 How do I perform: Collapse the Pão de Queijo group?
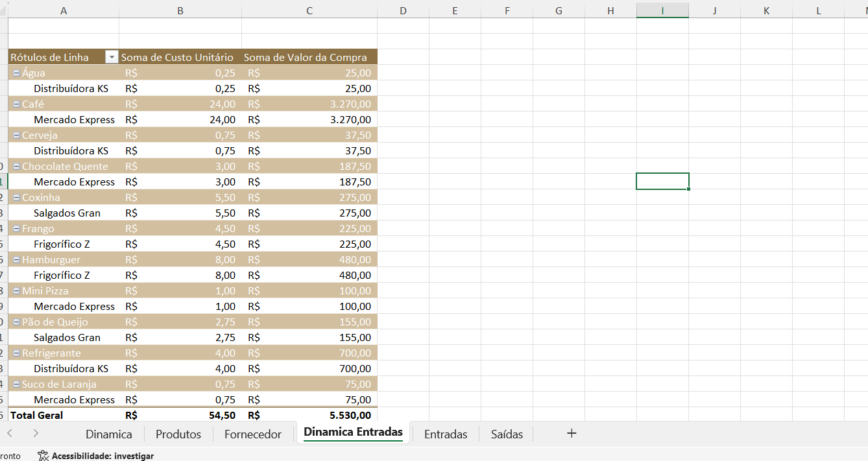[17, 322]
